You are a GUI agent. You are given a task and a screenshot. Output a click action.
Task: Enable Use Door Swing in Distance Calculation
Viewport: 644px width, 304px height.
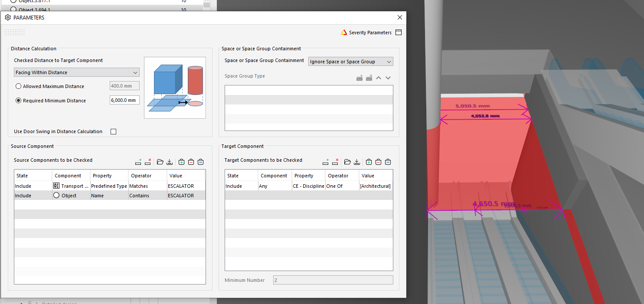[114, 131]
